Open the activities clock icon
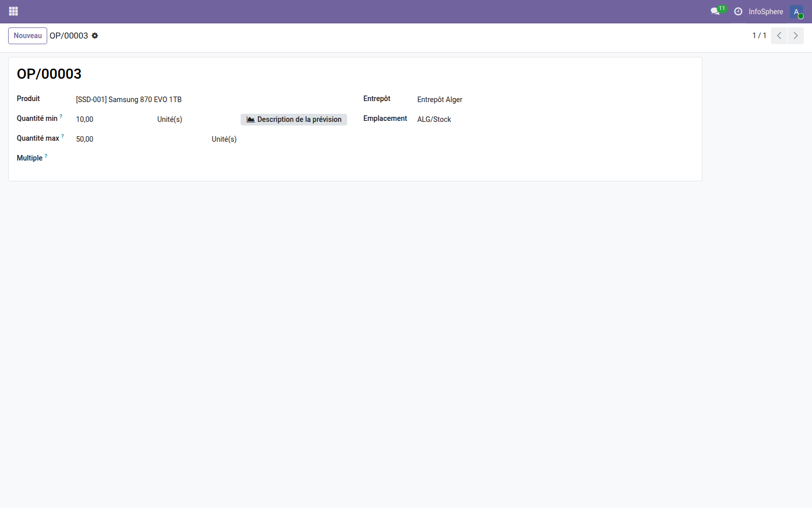812x508 pixels. [x=738, y=11]
